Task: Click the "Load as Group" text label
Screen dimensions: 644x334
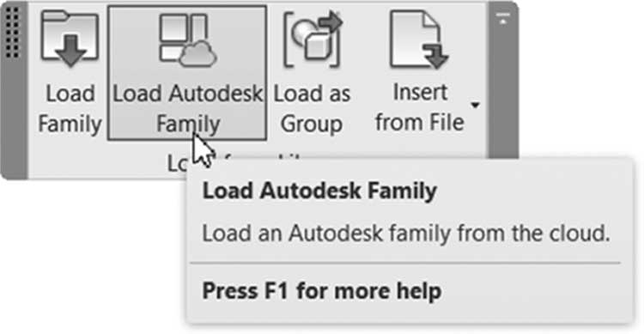Action: 313,108
